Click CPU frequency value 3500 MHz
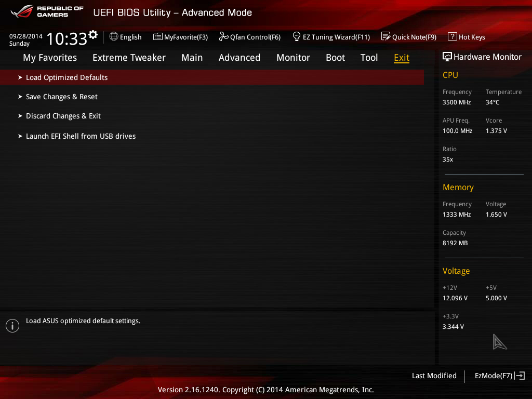The image size is (532, 399). (457, 102)
